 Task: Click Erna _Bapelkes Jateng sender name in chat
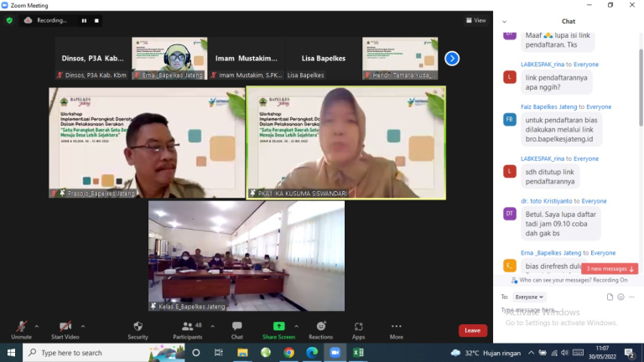[x=551, y=253]
